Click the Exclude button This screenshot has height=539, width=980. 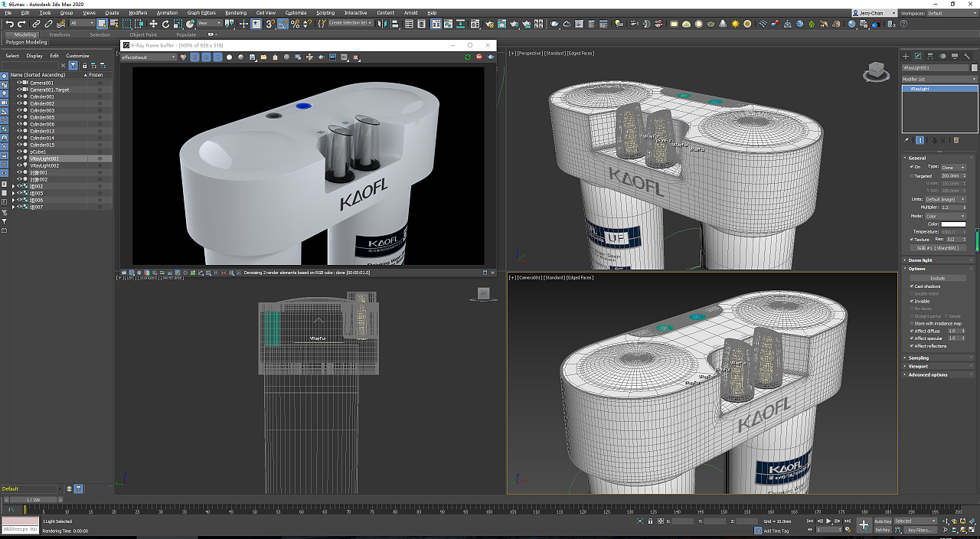(938, 278)
